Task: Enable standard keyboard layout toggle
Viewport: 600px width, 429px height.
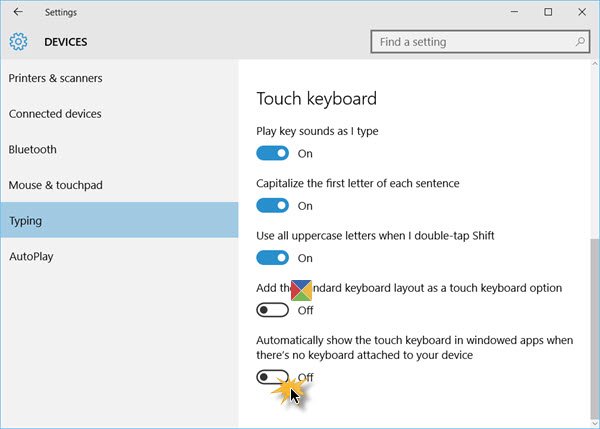Action: point(273,310)
